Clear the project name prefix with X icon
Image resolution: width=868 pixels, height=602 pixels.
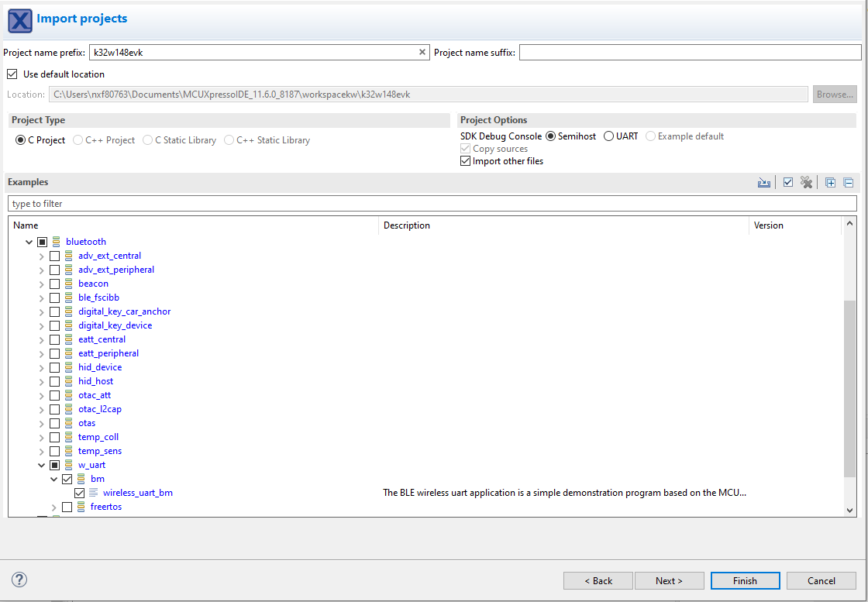pos(422,53)
